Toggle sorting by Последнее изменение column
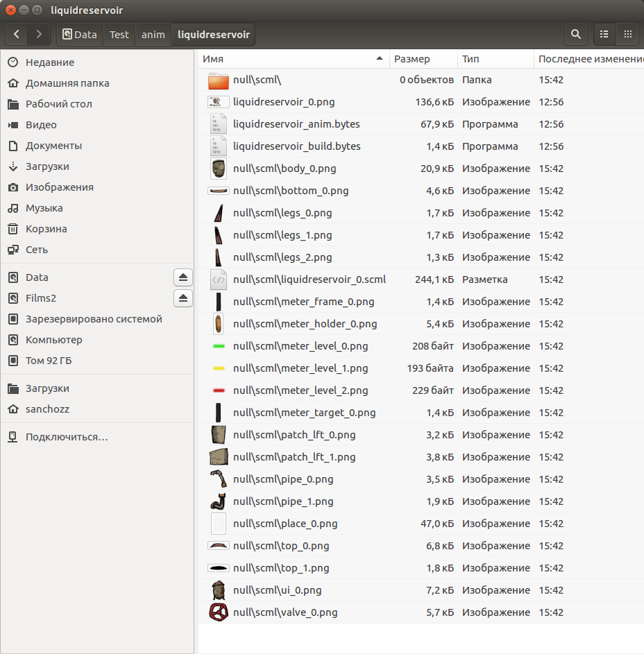The width and height of the screenshot is (644, 654). point(590,59)
